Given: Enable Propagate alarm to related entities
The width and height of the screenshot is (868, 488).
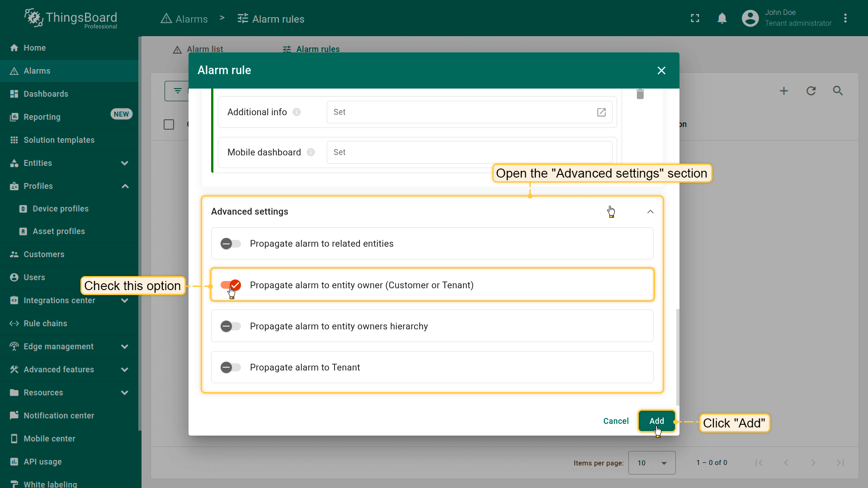Looking at the screenshot, I should click(231, 244).
